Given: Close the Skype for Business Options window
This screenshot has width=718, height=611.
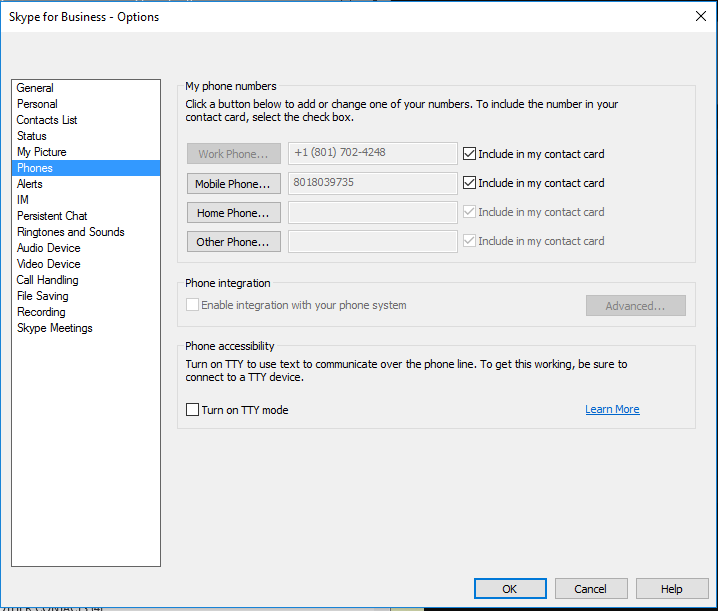Looking at the screenshot, I should [x=701, y=16].
